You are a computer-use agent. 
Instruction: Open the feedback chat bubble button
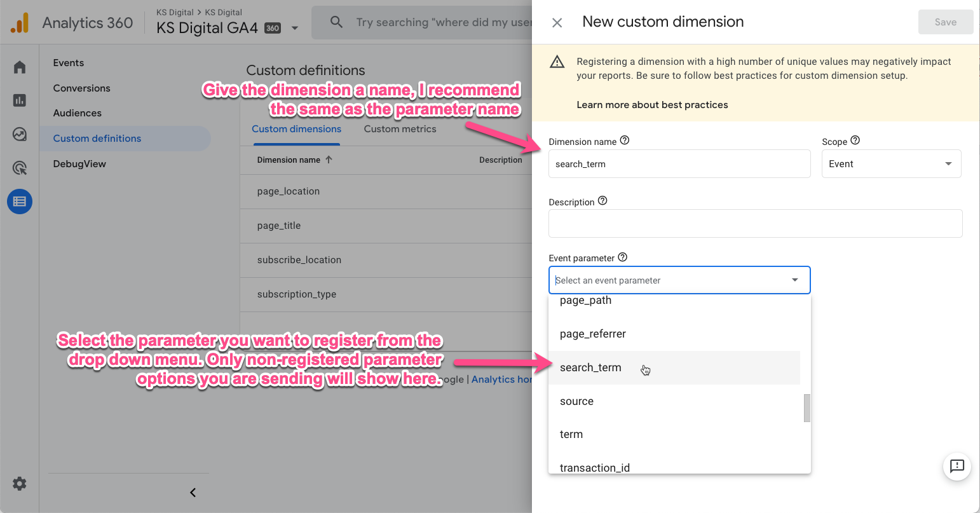(x=957, y=467)
